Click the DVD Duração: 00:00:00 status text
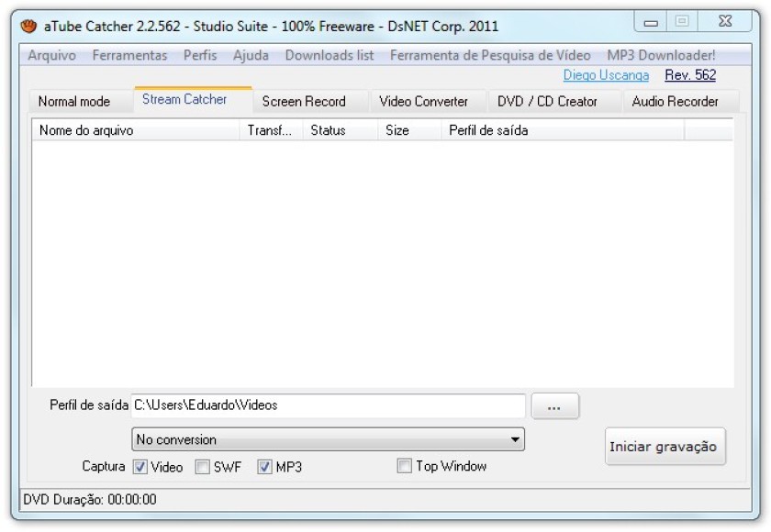Viewport: 771px width, 532px height. click(x=90, y=500)
